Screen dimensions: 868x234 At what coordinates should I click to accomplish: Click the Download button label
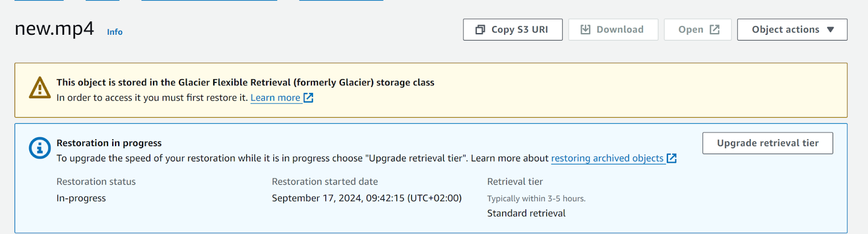pos(620,30)
